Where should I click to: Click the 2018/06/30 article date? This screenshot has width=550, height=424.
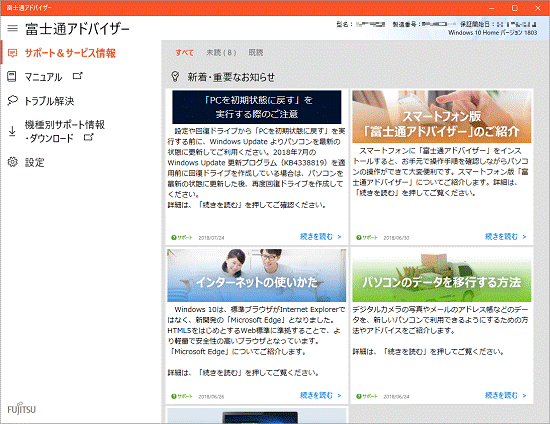(396, 238)
